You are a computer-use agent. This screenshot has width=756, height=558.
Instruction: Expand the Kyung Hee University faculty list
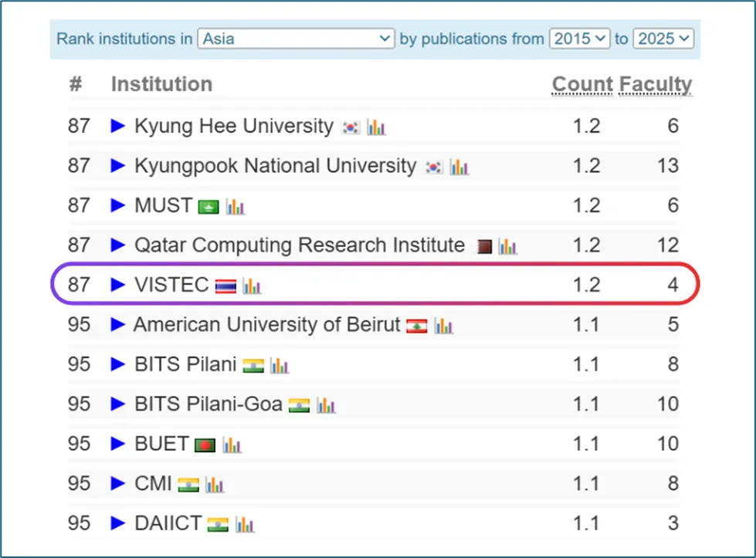tap(117, 127)
